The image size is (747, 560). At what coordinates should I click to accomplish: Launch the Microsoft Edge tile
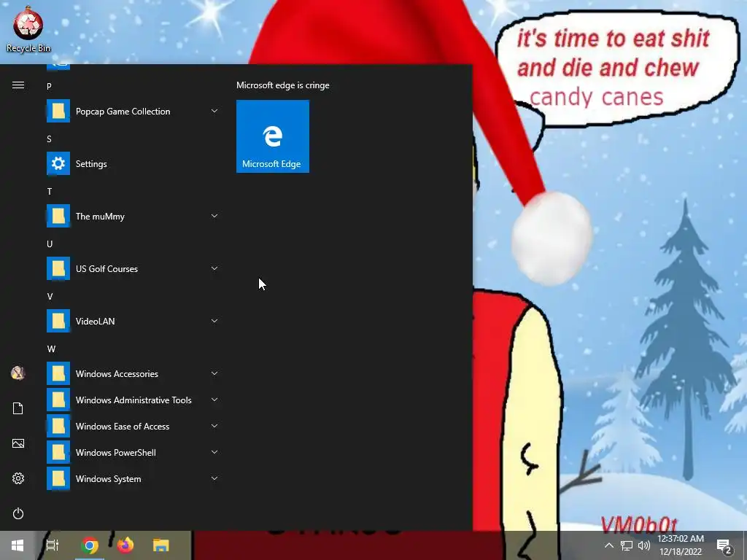[x=273, y=136]
